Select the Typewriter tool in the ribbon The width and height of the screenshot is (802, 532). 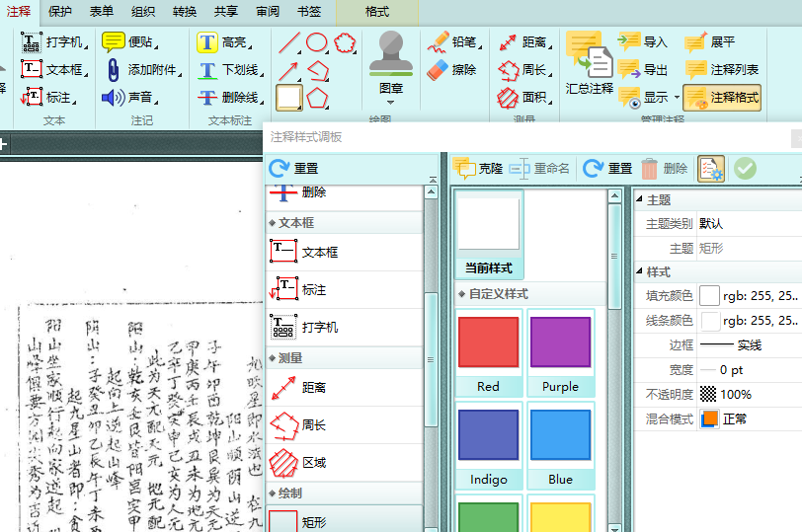pos(54,41)
